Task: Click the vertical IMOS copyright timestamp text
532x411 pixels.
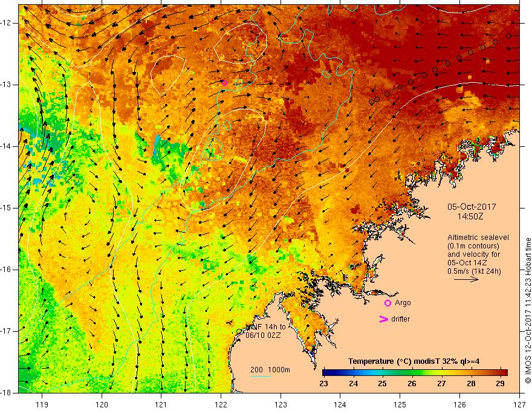Action: [528, 311]
